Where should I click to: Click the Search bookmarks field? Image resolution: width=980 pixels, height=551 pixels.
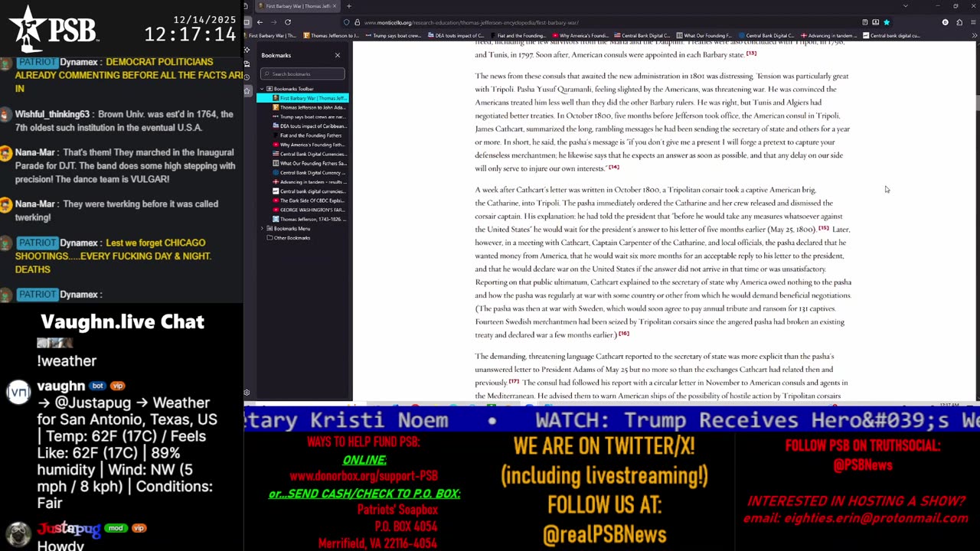302,74
